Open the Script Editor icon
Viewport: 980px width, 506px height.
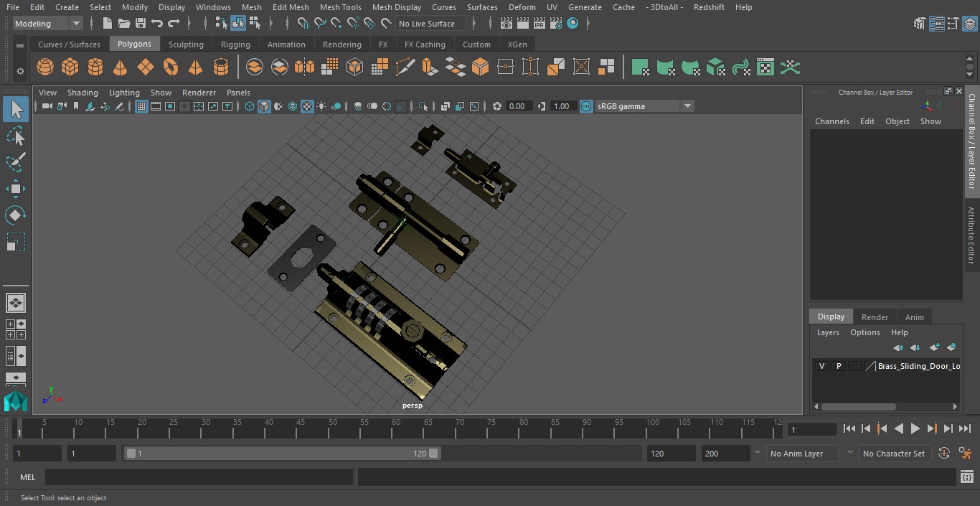pyautogui.click(x=966, y=477)
